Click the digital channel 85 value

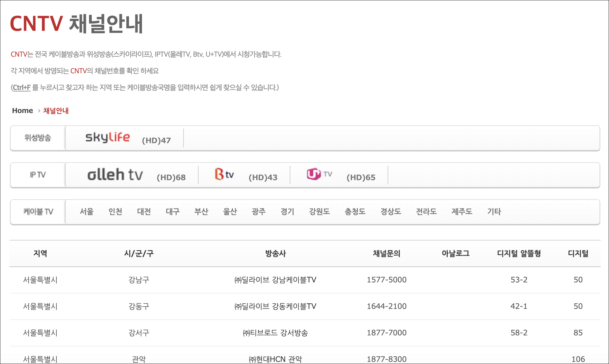click(578, 333)
